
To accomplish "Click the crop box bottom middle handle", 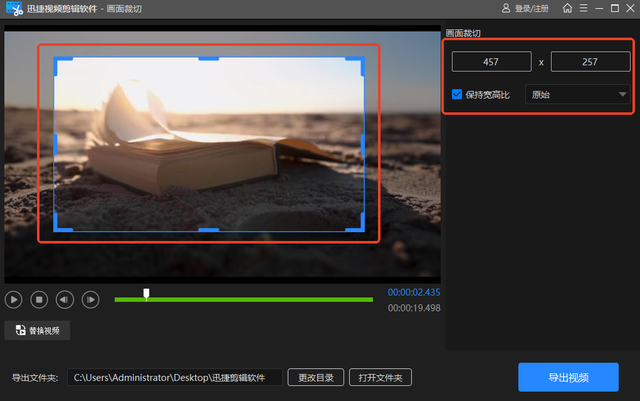I will pyautogui.click(x=209, y=230).
